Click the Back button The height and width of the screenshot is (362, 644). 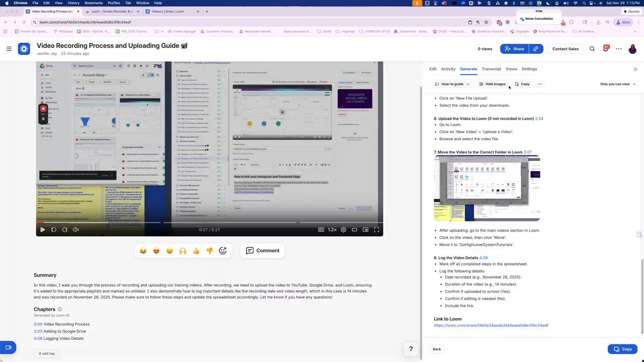(437, 349)
